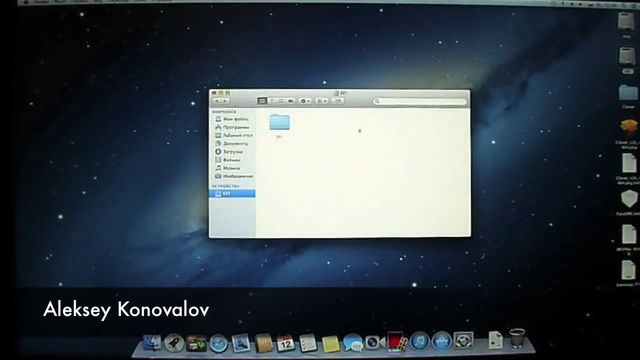Open Calendar from the Dock
Image resolution: width=640 pixels, height=360 pixels.
[x=285, y=344]
